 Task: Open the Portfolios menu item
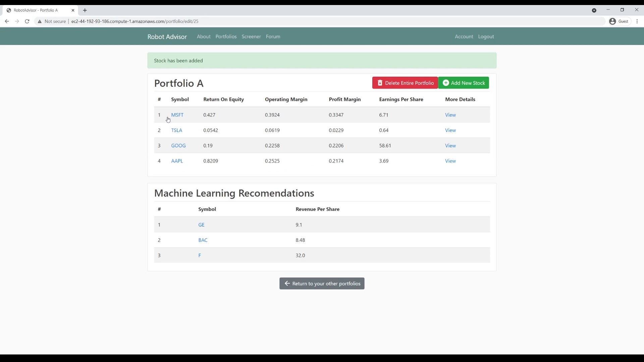226,37
